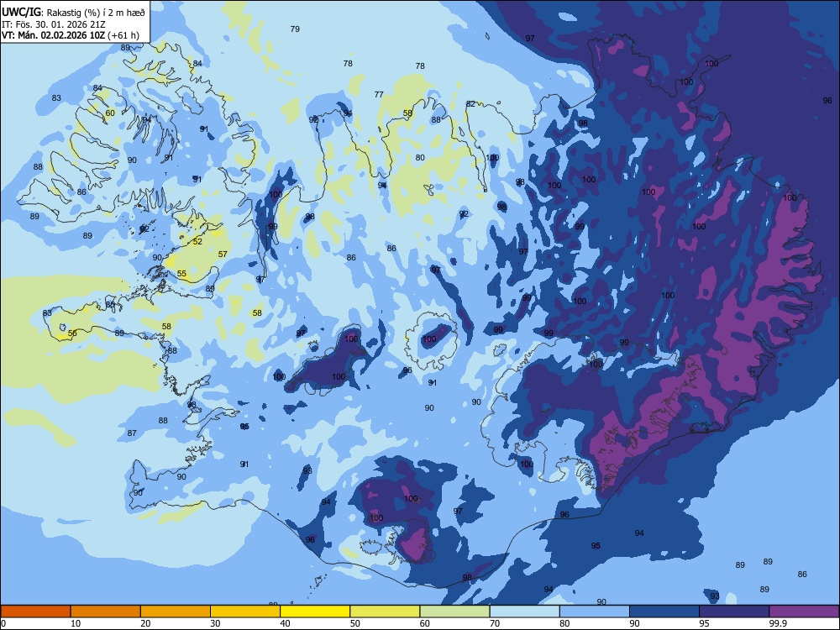Click the 90–95 dark blue legend swatch
The width and height of the screenshot is (840, 630).
click(x=664, y=612)
